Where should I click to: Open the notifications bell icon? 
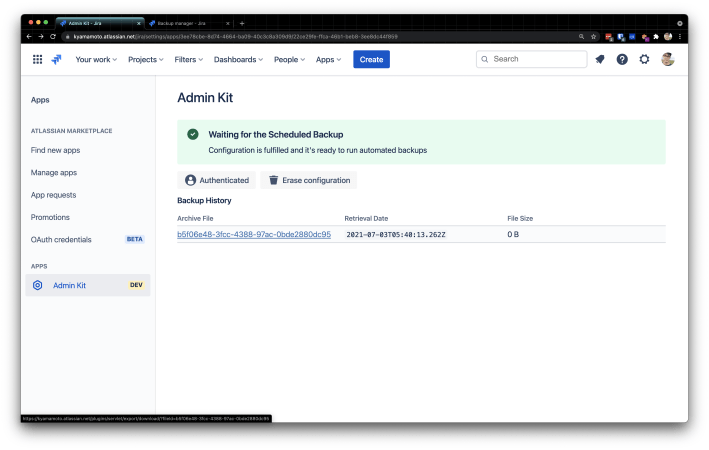click(x=600, y=59)
